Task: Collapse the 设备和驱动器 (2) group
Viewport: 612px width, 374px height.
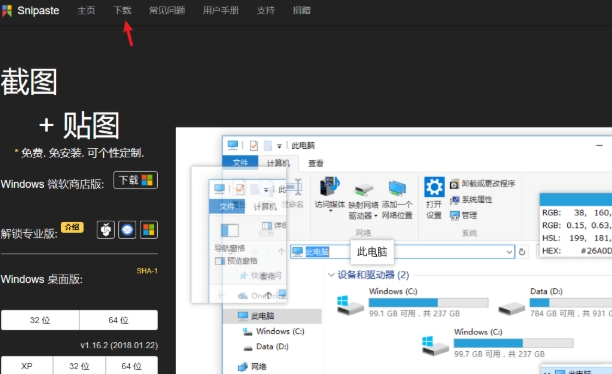Action: (331, 275)
